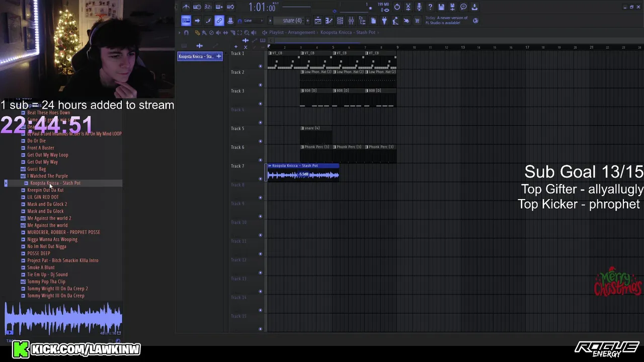
Task: Select Front A Buster browser file
Action: 41,148
